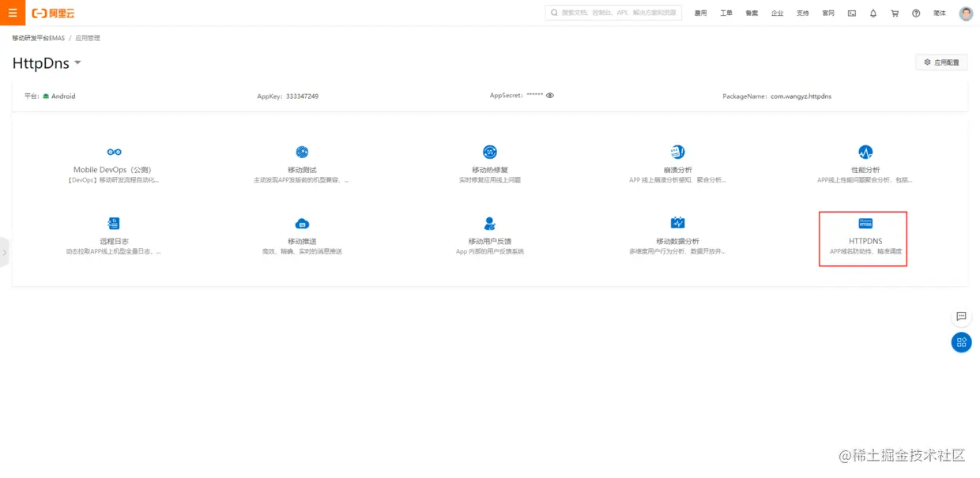This screenshot has height=478, width=980.
Task: Switch language via 简体
Action: coord(940,13)
